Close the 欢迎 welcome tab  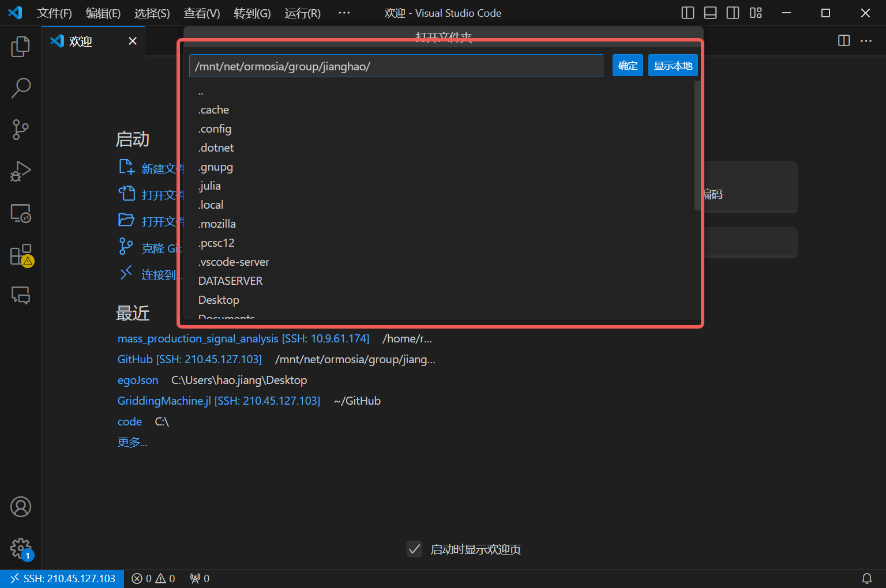133,41
